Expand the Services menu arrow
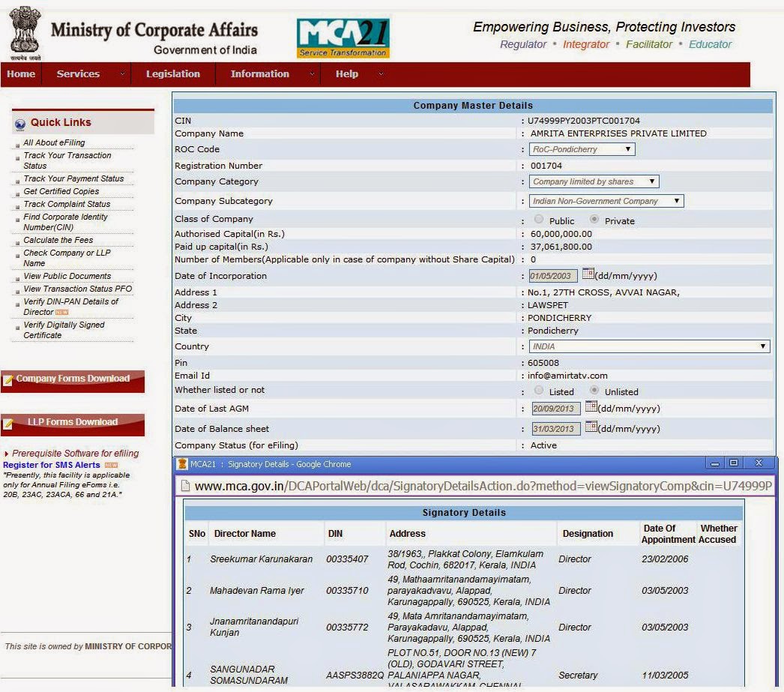The width and height of the screenshot is (784, 692). click(122, 74)
